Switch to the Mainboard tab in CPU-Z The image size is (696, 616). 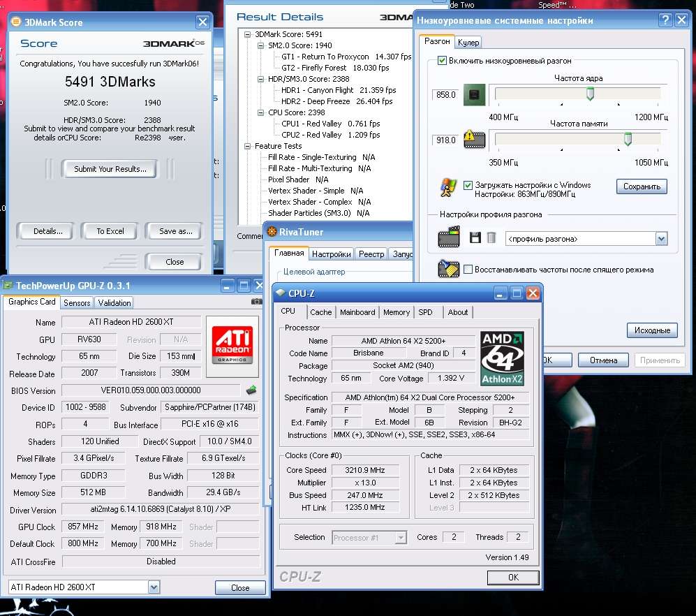[x=357, y=312]
